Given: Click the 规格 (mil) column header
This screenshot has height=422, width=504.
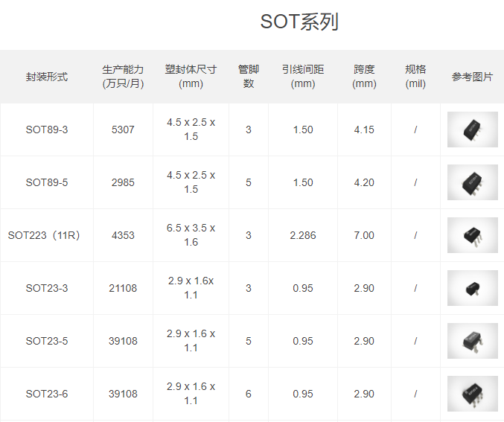Looking at the screenshot, I should click(x=415, y=77).
